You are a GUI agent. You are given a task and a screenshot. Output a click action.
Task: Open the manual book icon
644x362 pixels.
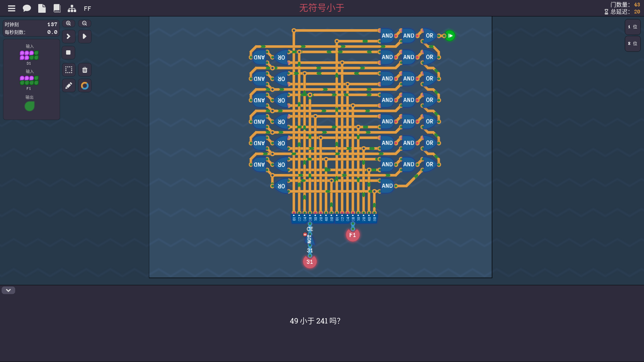tap(57, 8)
